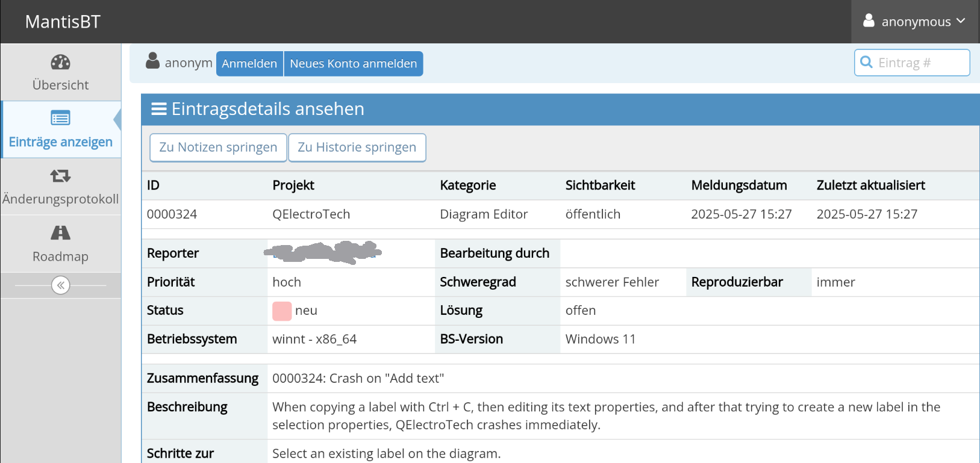Screen dimensions: 980x463
Task: Click the Zu Historie springen button
Action: point(357,148)
